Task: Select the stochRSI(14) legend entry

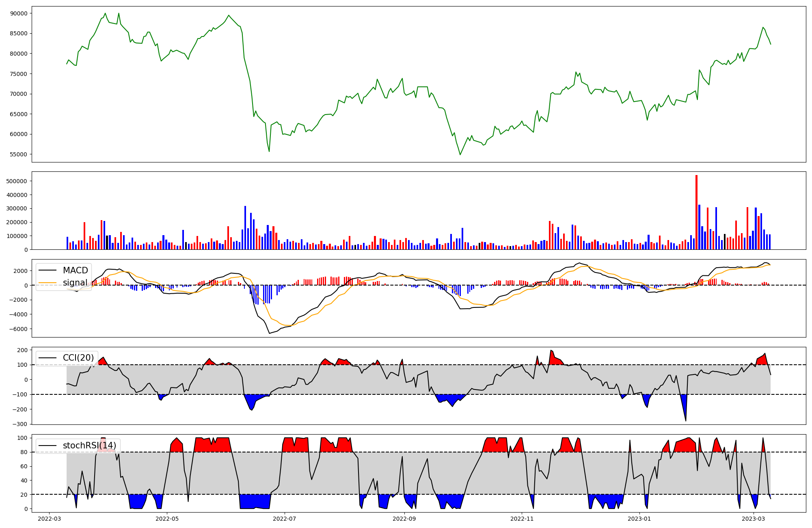Action: pyautogui.click(x=89, y=446)
